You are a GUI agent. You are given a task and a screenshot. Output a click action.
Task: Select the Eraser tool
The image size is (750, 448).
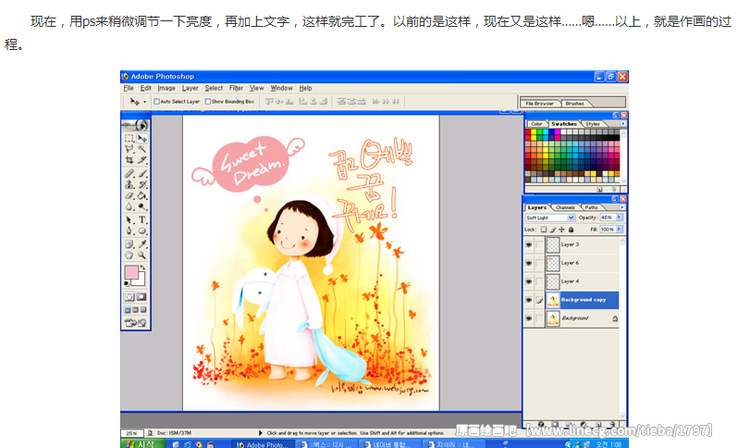[x=130, y=196]
